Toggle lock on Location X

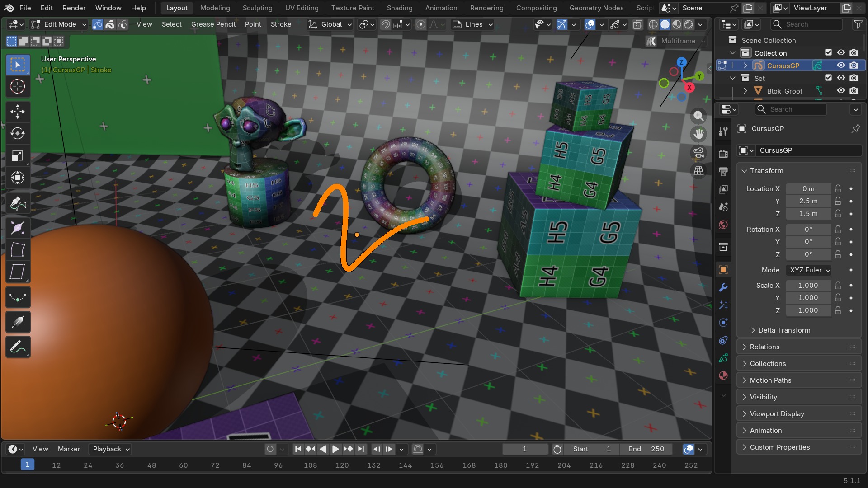tap(838, 188)
